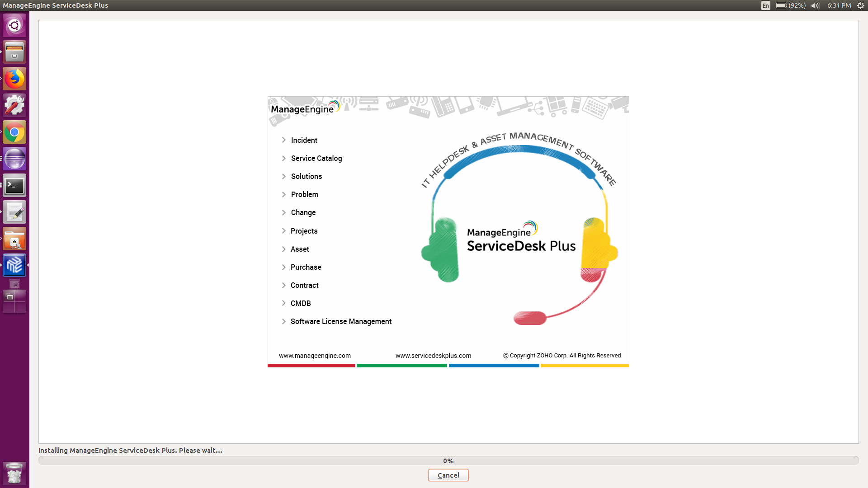Viewport: 868px width, 488px height.
Task: Click the www.manageengine.com link text
Action: tap(315, 356)
